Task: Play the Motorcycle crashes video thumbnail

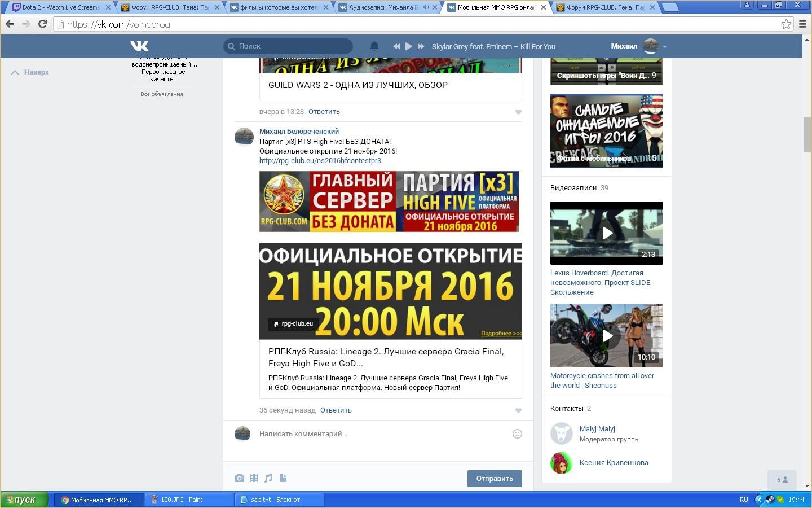Action: coord(607,336)
